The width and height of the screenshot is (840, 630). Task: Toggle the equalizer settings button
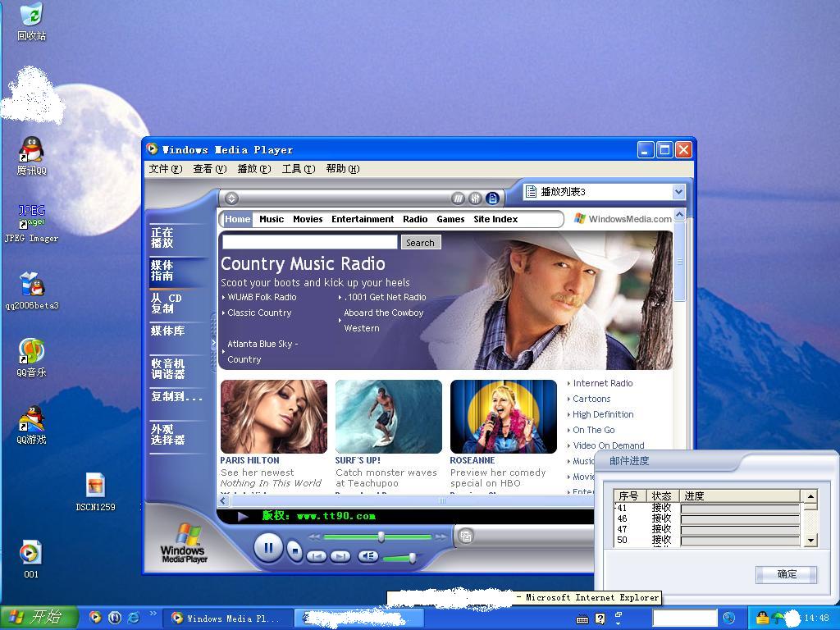coord(475,199)
